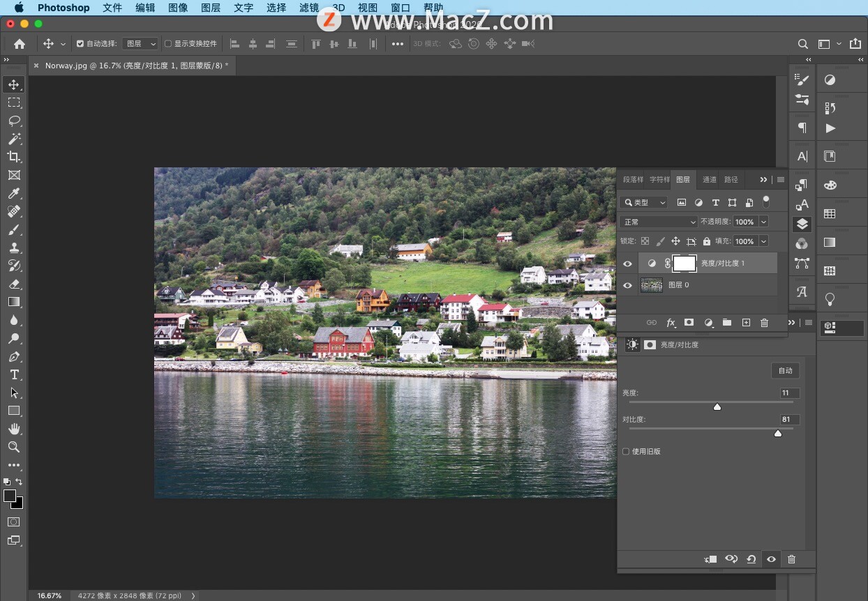Open the blend mode 正常 dropdown
The height and width of the screenshot is (601, 868).
(x=658, y=222)
